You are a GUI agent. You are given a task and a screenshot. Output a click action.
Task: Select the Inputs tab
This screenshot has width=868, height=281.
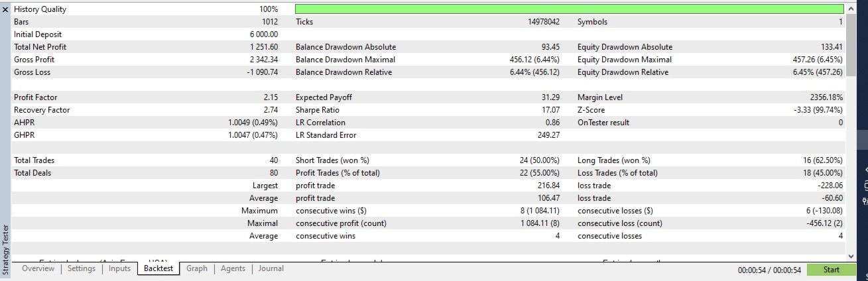[x=119, y=268]
